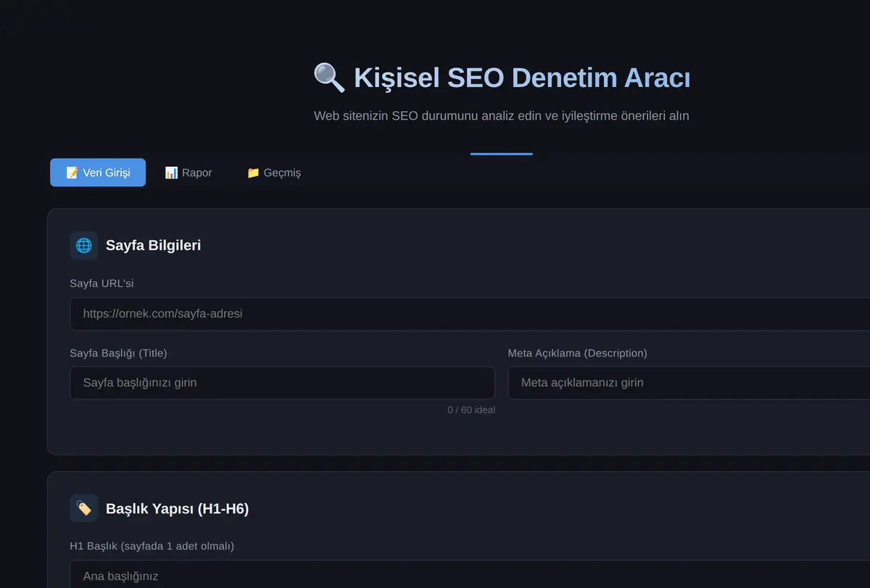Focus the Sayfa Başlığı (Title) input
This screenshot has height=588, width=870.
point(283,383)
